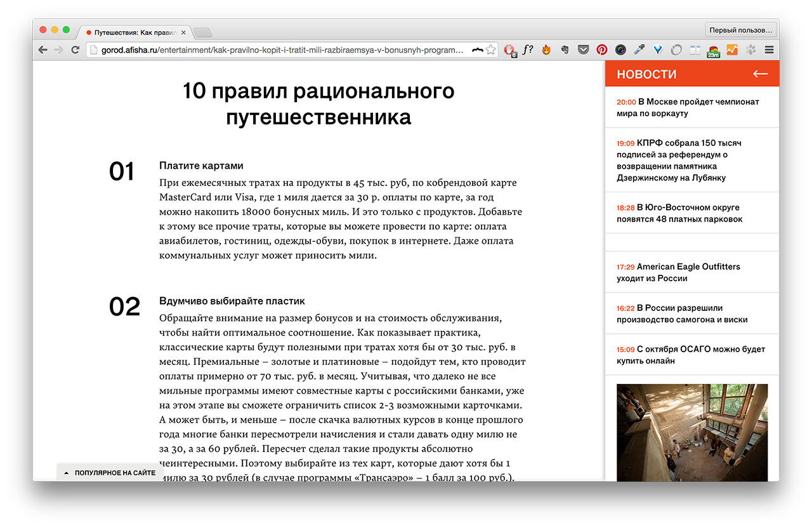The height and width of the screenshot is (528, 812).
Task: Click the heading Вдумчиво выбирайте пластик
Action: pyautogui.click(x=232, y=301)
